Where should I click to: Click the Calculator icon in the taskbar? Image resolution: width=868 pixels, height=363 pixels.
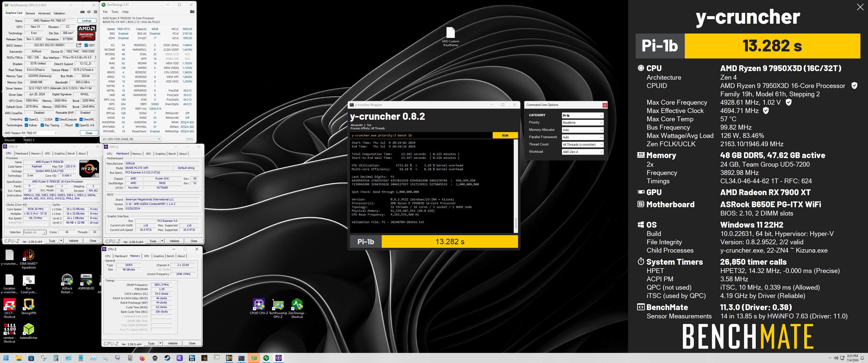pyautogui.click(x=56, y=358)
